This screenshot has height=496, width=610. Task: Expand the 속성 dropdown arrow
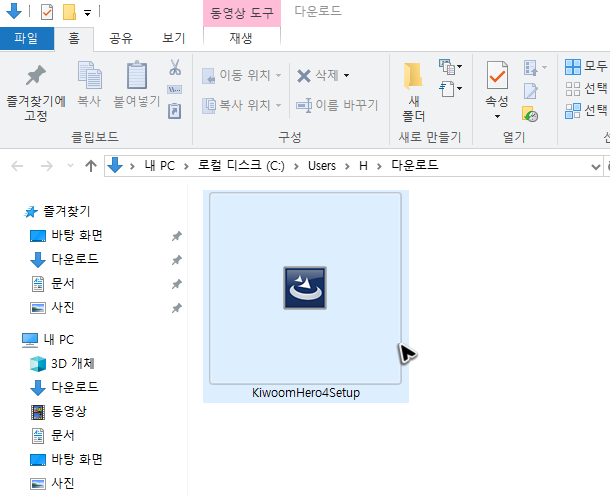coord(497,116)
